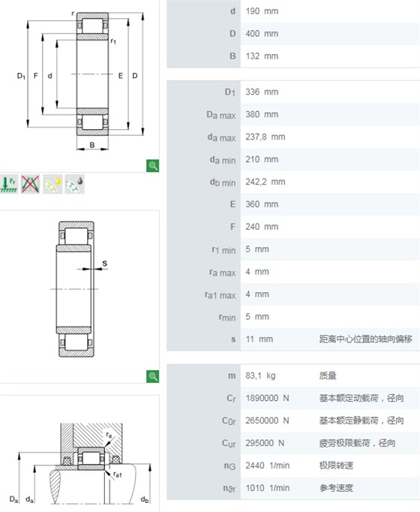Click the '基本额定动载荷，径向' description
The width and height of the screenshot is (420, 512).
(361, 399)
